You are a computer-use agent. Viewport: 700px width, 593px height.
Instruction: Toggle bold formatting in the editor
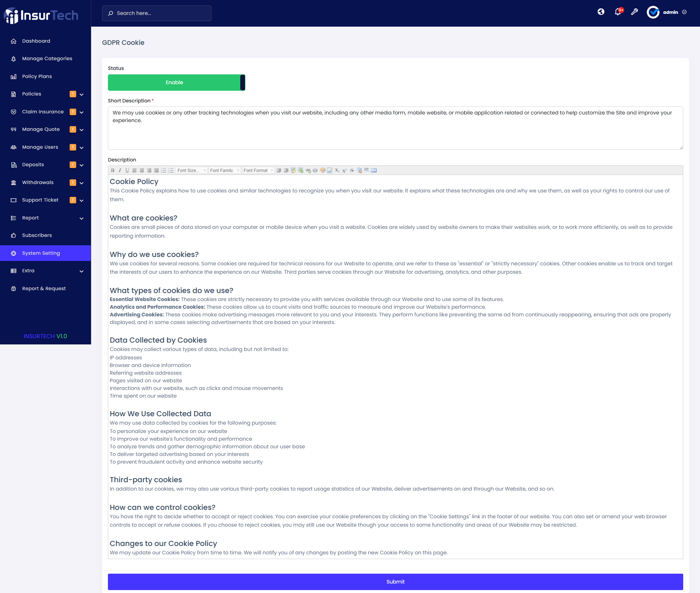(x=113, y=170)
